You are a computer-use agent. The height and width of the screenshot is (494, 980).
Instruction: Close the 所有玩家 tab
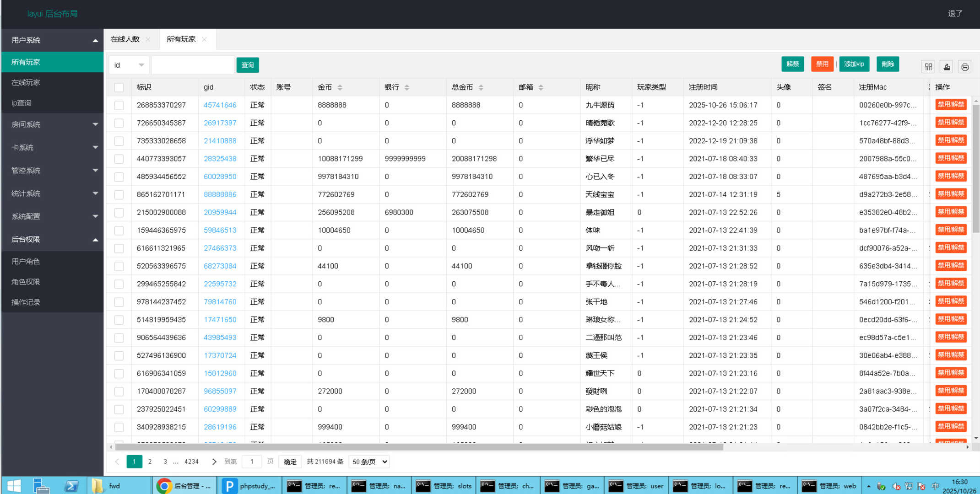[204, 39]
